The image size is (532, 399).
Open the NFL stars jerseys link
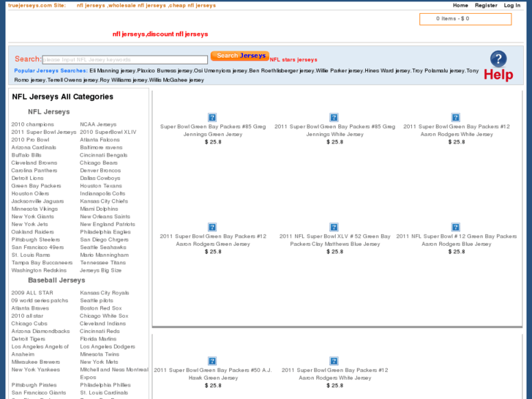pyautogui.click(x=293, y=60)
